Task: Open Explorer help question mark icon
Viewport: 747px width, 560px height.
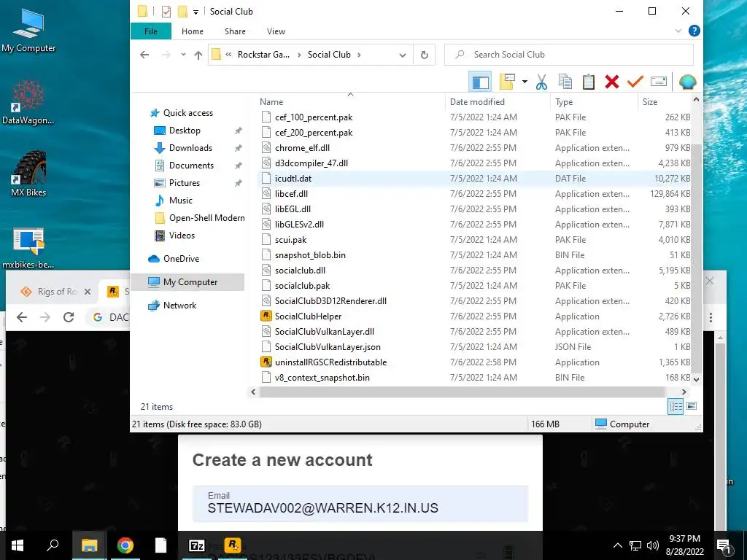Action: 694,31
